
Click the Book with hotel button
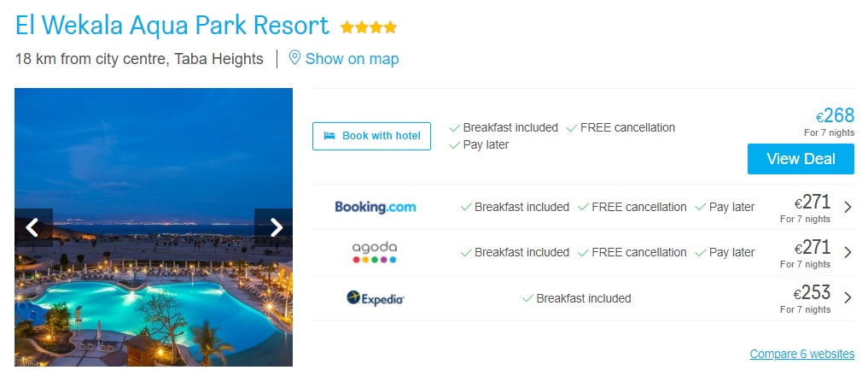point(371,136)
